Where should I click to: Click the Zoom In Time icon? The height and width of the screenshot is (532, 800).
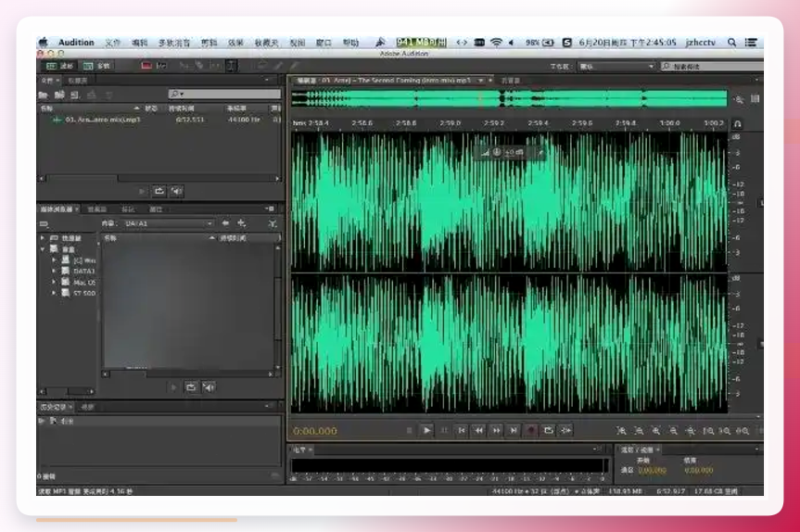tap(656, 431)
